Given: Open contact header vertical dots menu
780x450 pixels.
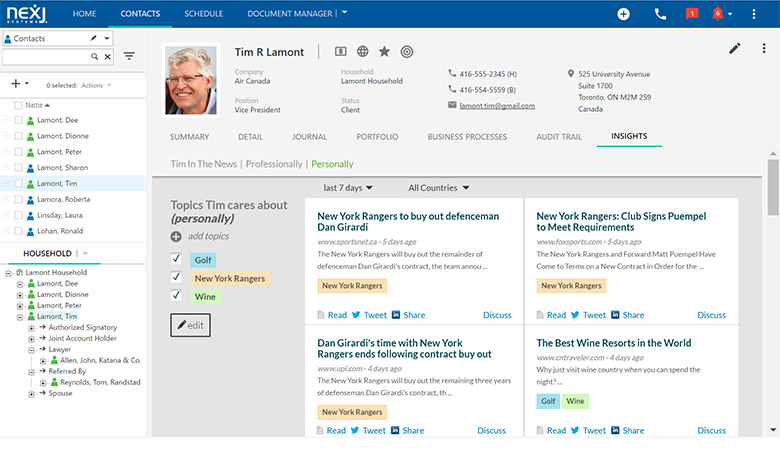Looking at the screenshot, I should 764,48.
